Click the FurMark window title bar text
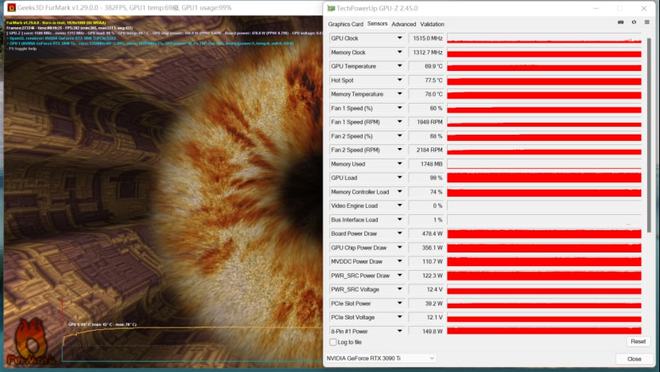 click(124, 8)
